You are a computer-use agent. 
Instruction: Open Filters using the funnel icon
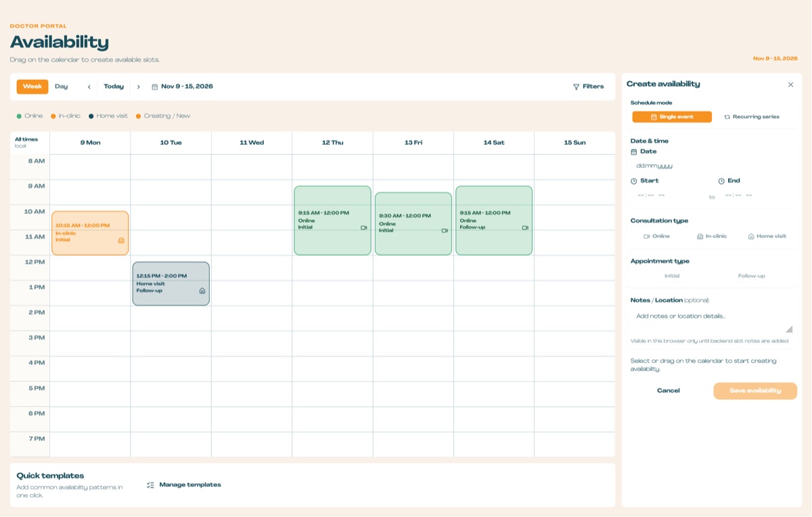coord(577,87)
